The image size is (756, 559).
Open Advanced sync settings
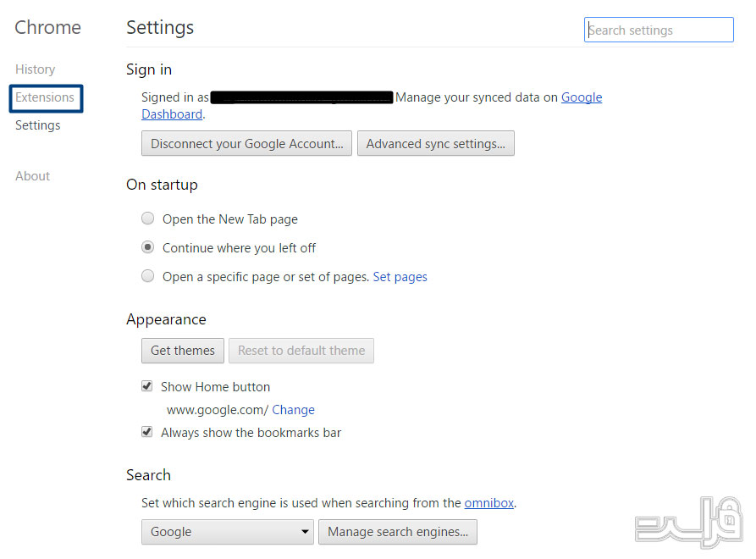pyautogui.click(x=435, y=144)
